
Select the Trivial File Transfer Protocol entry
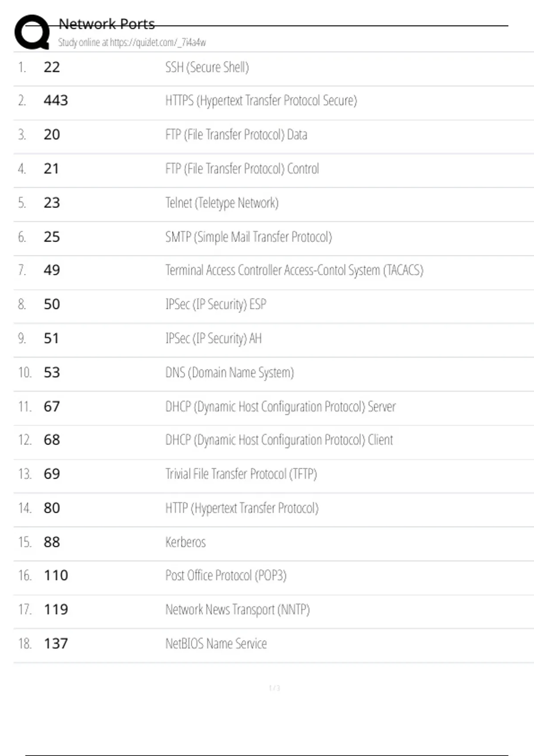coord(241,474)
